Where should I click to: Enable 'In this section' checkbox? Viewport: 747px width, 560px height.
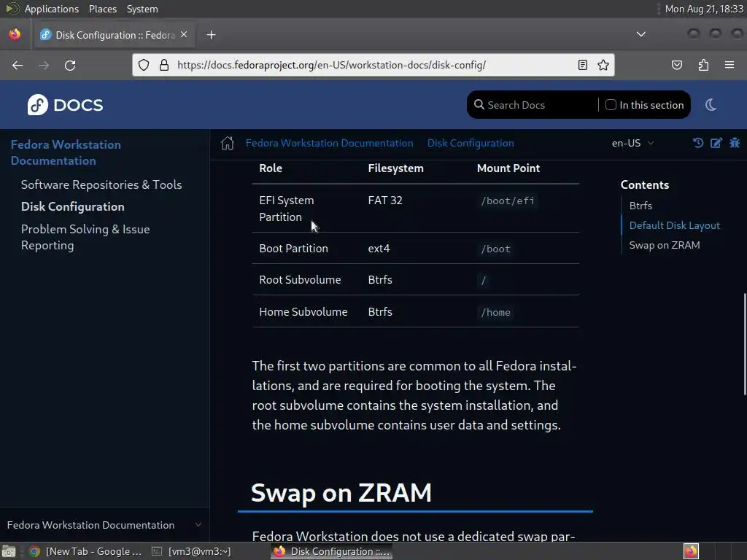(x=611, y=105)
